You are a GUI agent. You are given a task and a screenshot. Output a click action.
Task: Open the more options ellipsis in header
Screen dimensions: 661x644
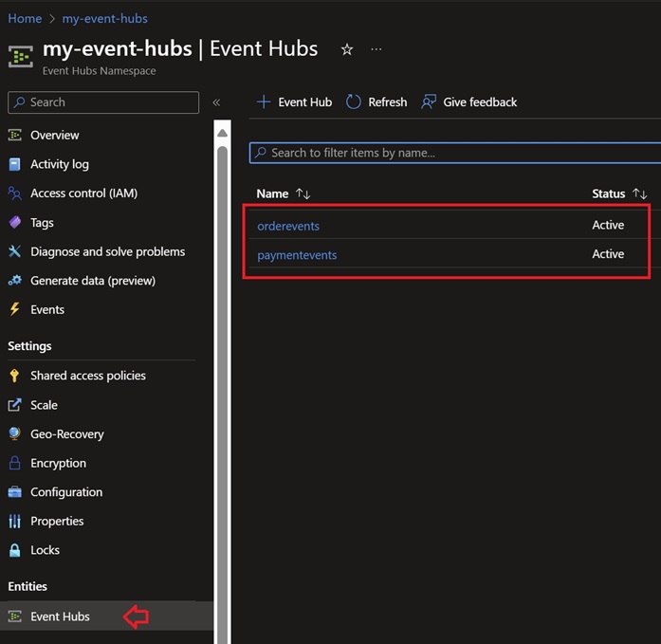pyautogui.click(x=376, y=49)
